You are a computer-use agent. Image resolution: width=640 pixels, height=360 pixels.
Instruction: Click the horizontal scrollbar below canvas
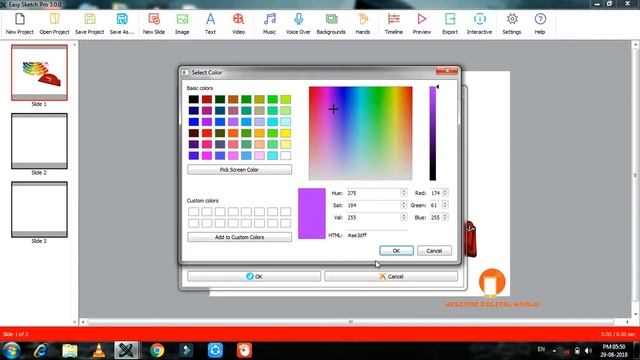(351, 322)
